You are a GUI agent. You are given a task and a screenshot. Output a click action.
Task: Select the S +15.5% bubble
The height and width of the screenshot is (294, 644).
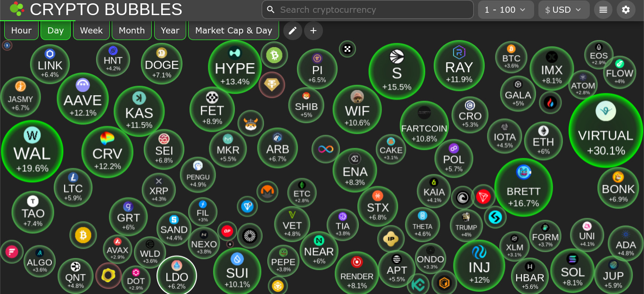[x=396, y=71]
